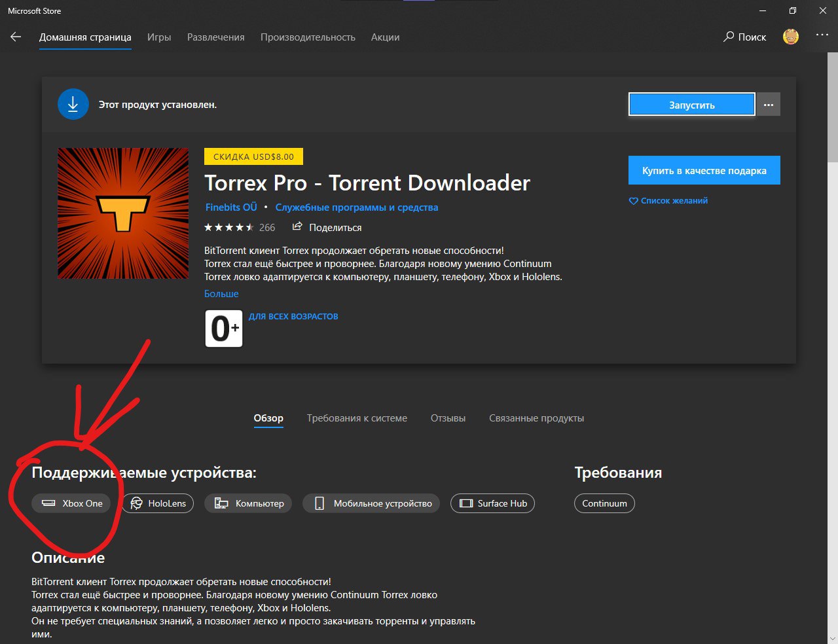This screenshot has width=838, height=644.
Task: Click the Torrex Pro - Torrent Downloader title
Action: pyautogui.click(x=367, y=183)
